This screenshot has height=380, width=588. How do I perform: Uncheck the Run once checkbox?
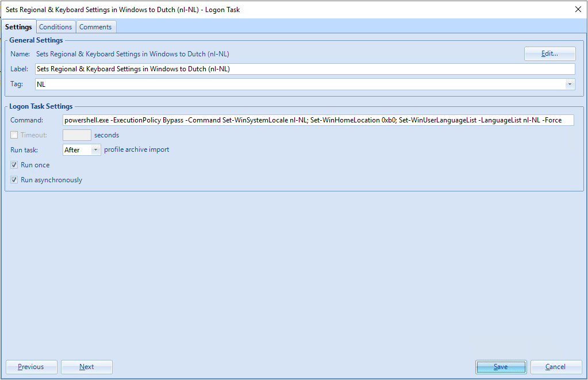(x=14, y=165)
